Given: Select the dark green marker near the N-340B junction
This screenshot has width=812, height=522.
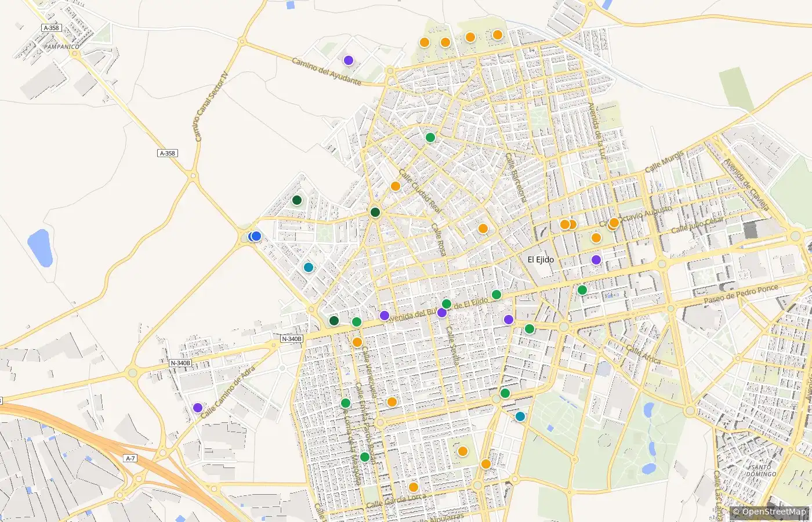Looking at the screenshot, I should click(334, 321).
